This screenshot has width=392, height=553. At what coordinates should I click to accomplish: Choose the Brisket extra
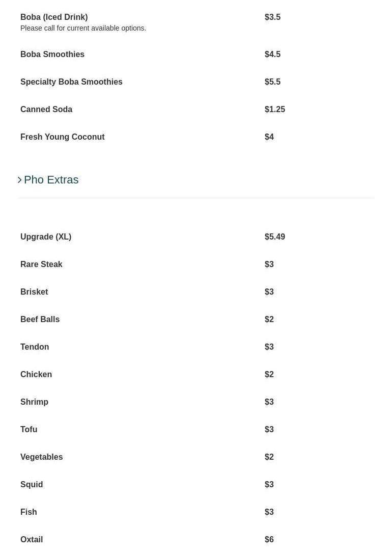34,292
